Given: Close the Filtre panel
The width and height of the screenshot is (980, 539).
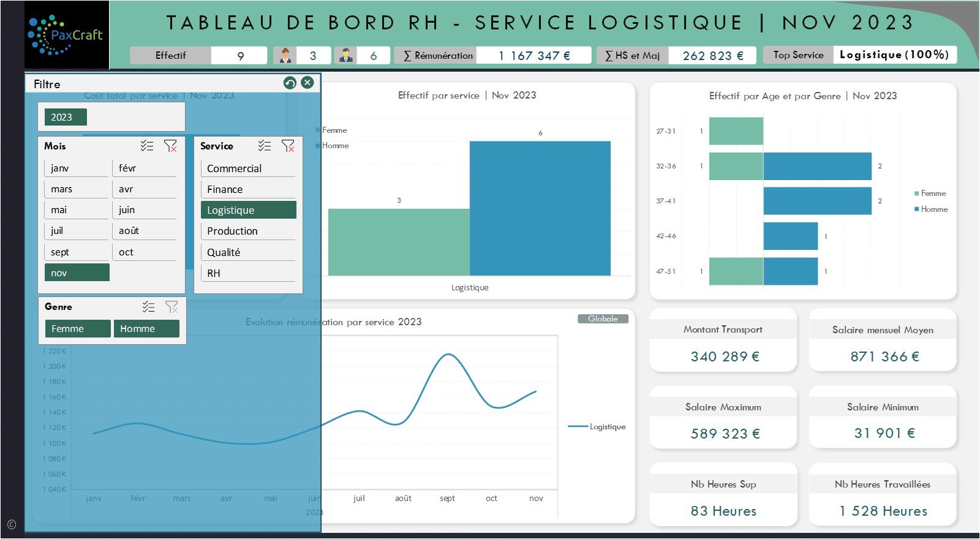Looking at the screenshot, I should point(307,83).
